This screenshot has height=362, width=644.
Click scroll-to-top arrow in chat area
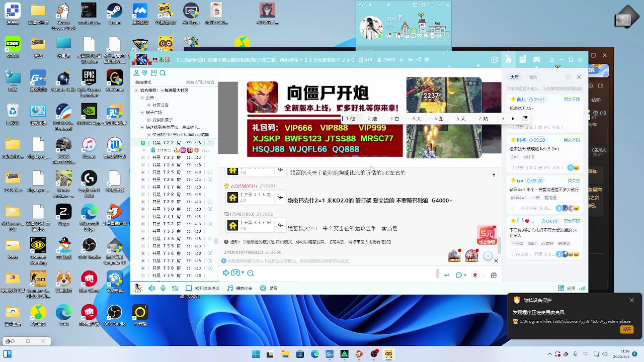(494, 175)
